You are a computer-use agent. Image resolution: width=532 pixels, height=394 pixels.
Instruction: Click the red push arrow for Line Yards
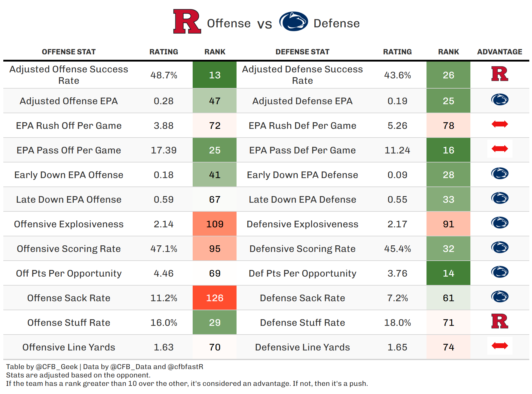[500, 346]
